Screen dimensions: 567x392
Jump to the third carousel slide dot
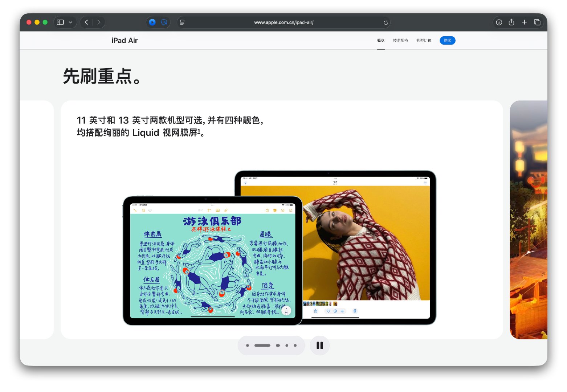[x=278, y=346]
